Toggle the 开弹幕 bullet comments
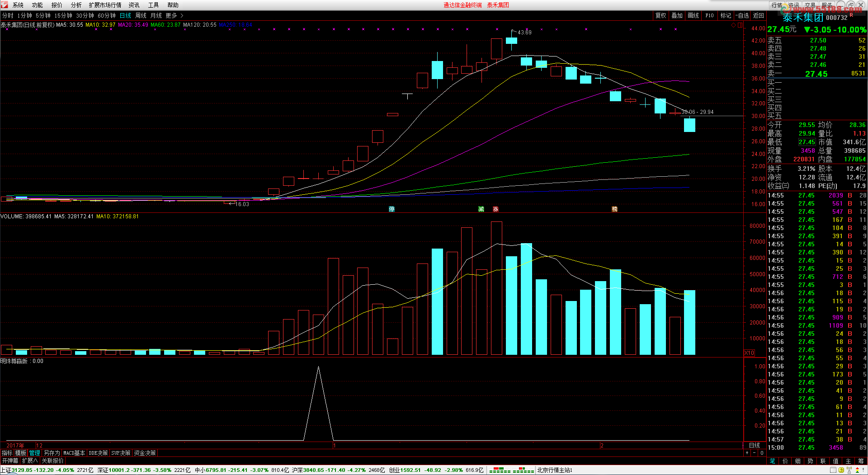 (x=10, y=461)
